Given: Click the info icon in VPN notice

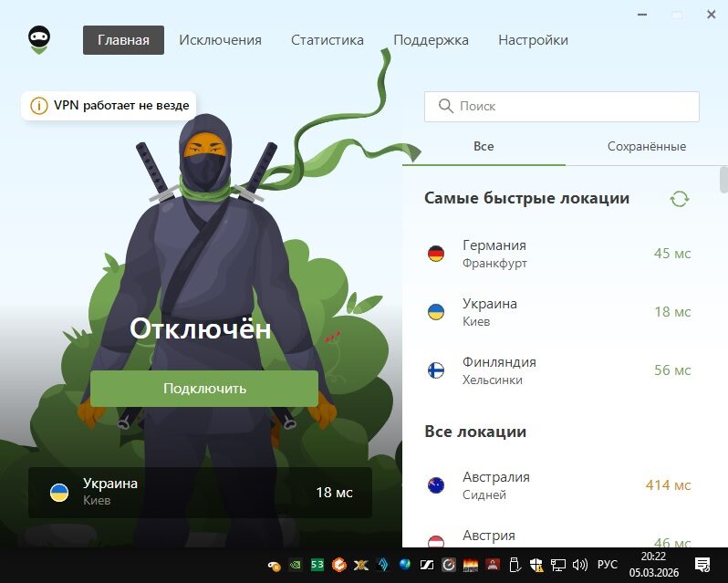Looking at the screenshot, I should pyautogui.click(x=39, y=106).
